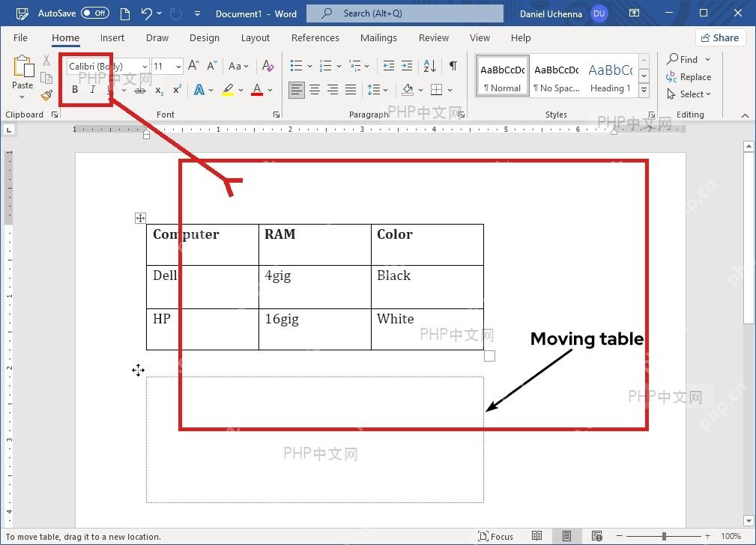Sort the selected text alphabetically
The height and width of the screenshot is (545, 756).
429,66
